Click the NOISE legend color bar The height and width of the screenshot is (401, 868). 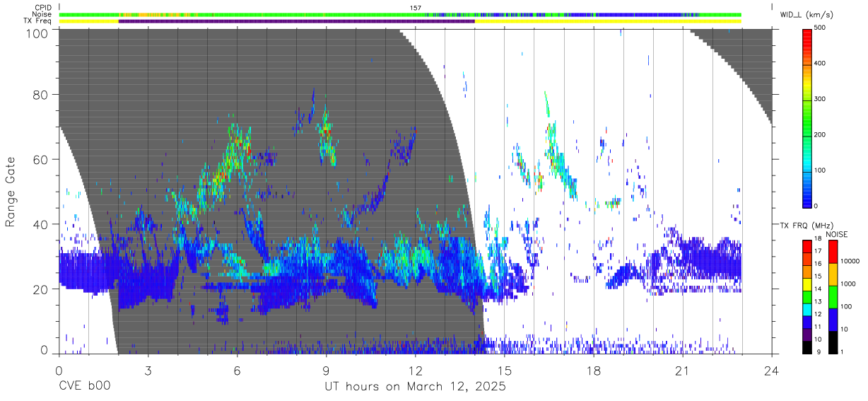click(x=833, y=296)
